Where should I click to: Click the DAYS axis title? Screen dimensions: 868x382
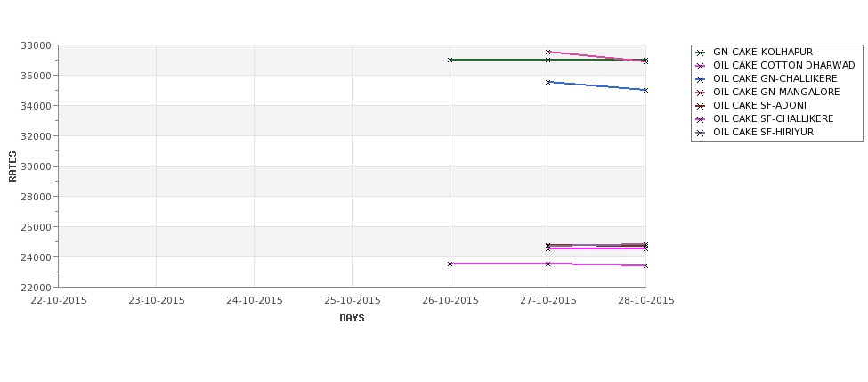[x=352, y=318]
